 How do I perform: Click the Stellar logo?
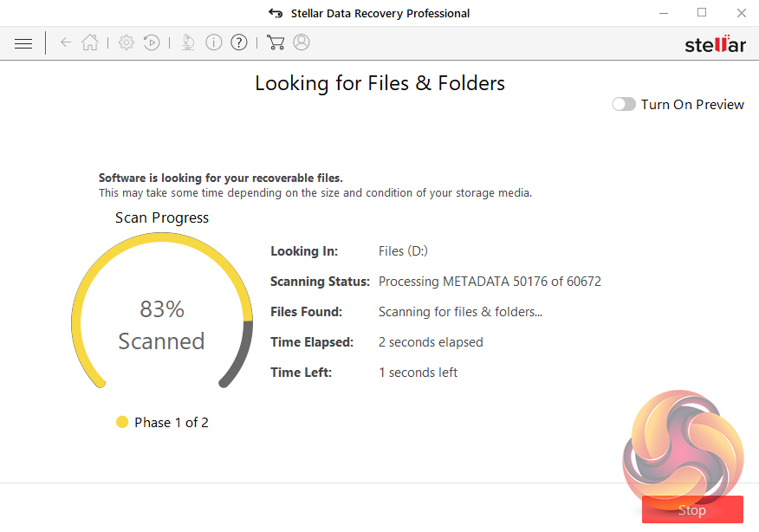click(715, 44)
